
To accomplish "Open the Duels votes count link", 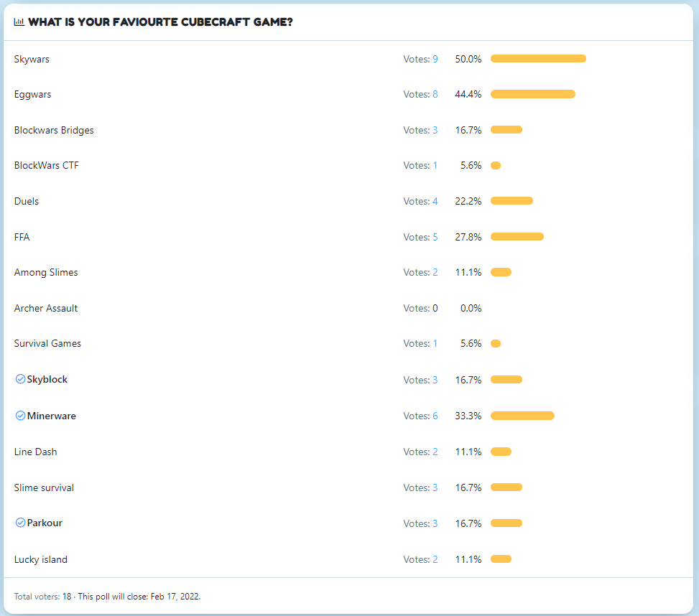I will pos(420,201).
